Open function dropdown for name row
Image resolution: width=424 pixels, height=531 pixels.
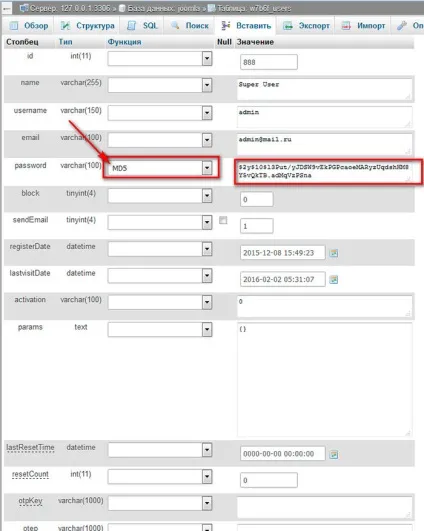tap(160, 85)
